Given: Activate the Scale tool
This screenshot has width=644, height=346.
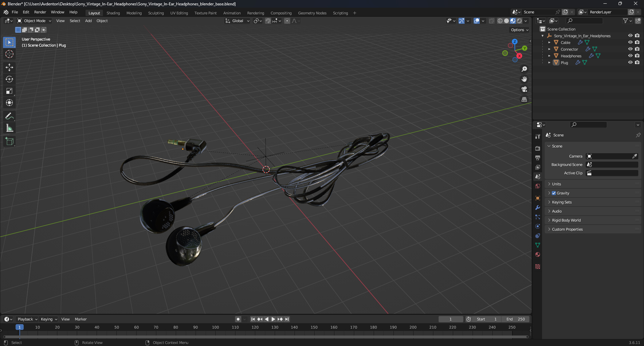Looking at the screenshot, I should click(x=9, y=91).
